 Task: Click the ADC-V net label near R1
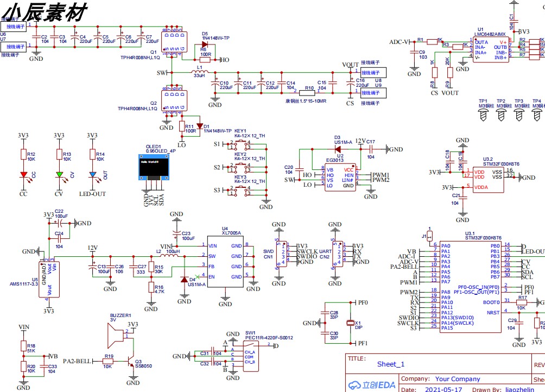click(x=399, y=42)
